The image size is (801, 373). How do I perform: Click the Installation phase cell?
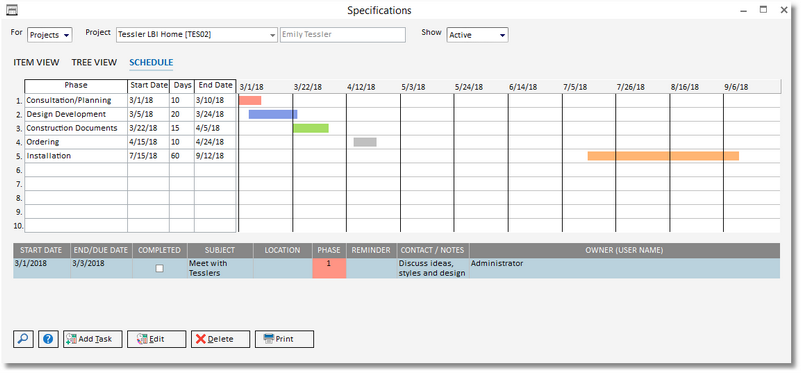click(76, 156)
